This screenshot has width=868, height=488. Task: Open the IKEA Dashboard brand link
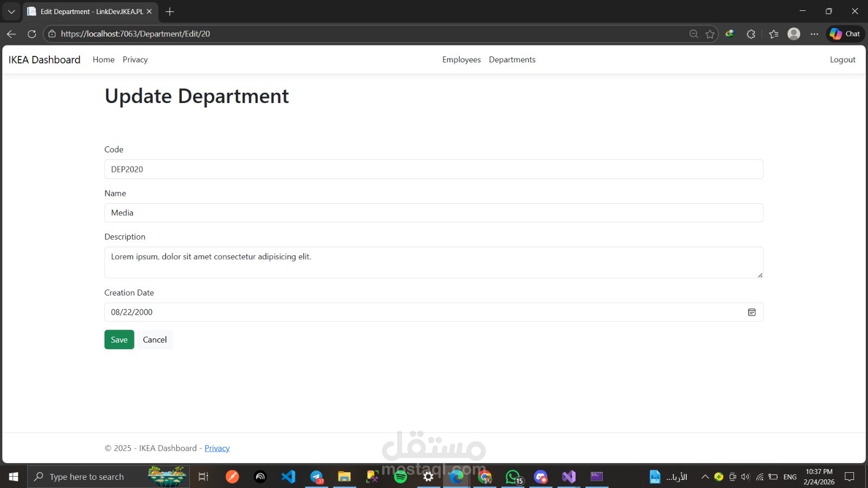click(x=44, y=60)
